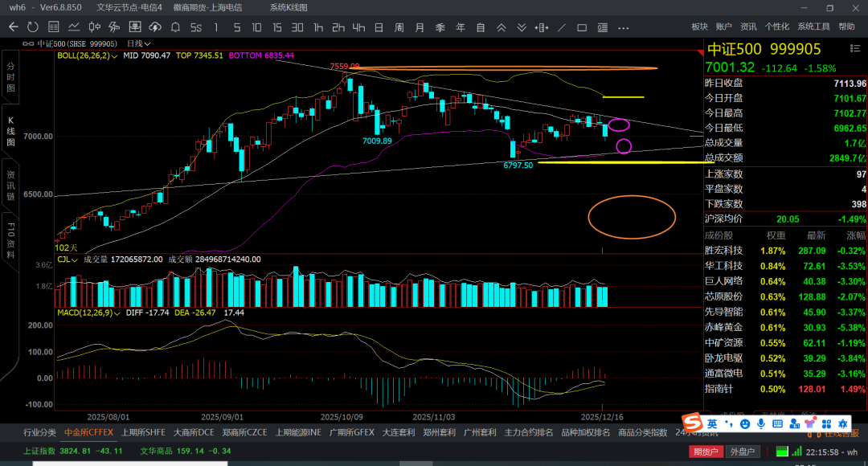The height and width of the screenshot is (466, 868).
Task: Click the 7559.09 high price label
Action: point(344,67)
